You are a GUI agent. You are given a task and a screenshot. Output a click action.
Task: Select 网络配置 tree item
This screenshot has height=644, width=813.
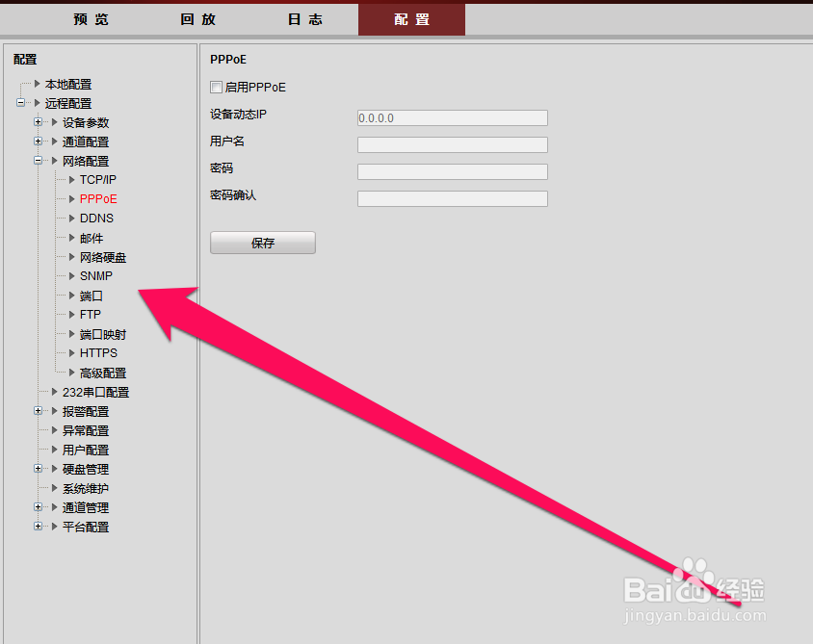[x=86, y=161]
